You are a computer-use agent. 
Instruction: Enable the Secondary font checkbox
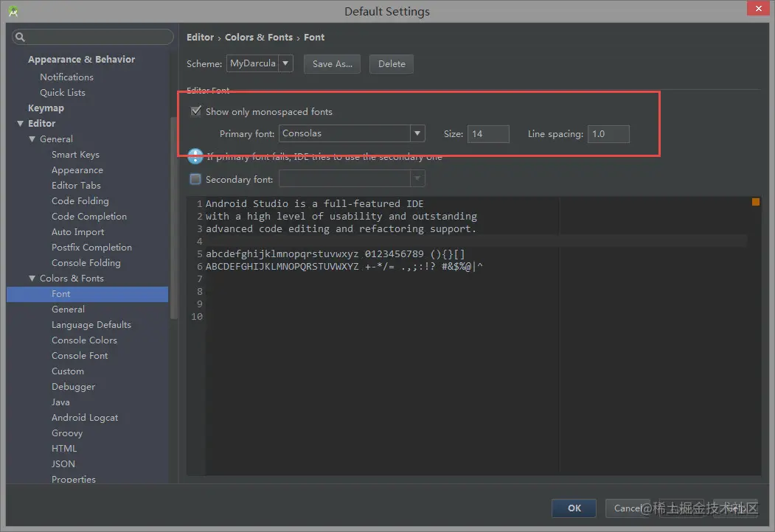(195, 179)
